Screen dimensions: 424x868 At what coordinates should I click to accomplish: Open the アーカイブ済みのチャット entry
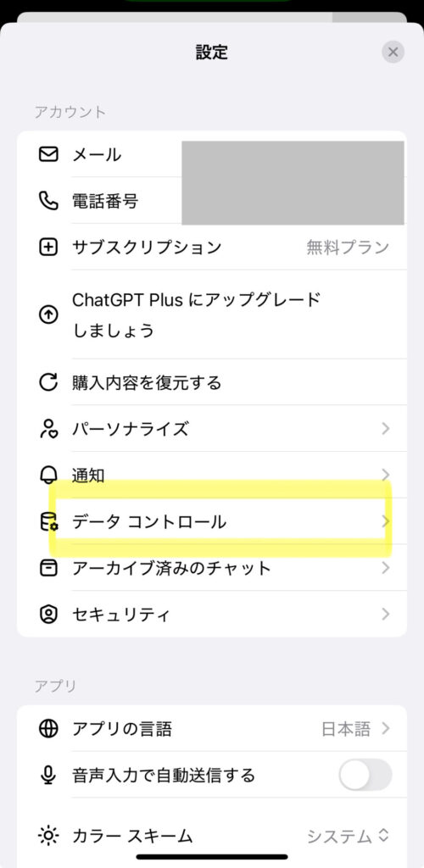tap(212, 568)
